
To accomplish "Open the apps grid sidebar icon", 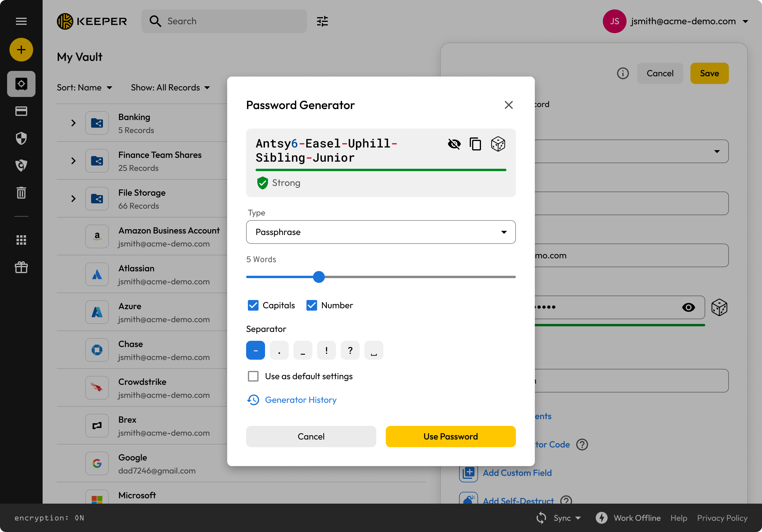I will coord(21,240).
